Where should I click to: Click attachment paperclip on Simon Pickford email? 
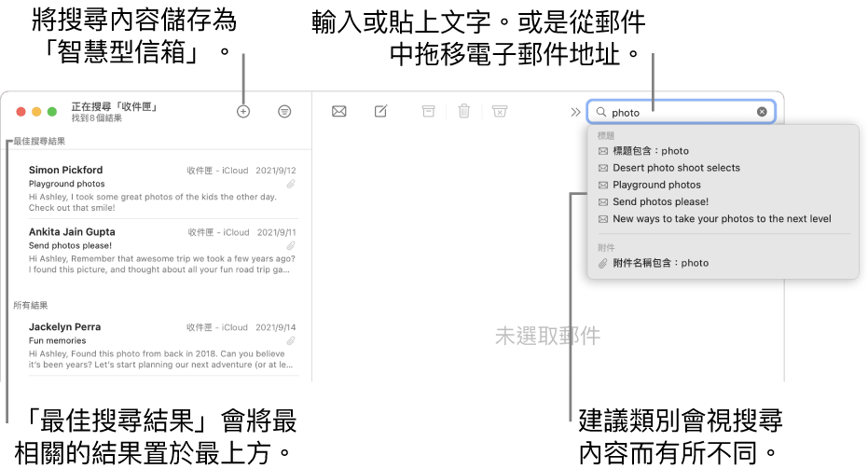[x=291, y=184]
